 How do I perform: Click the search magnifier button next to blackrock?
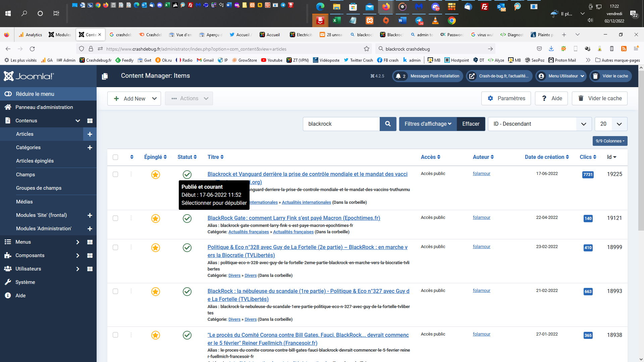click(388, 124)
